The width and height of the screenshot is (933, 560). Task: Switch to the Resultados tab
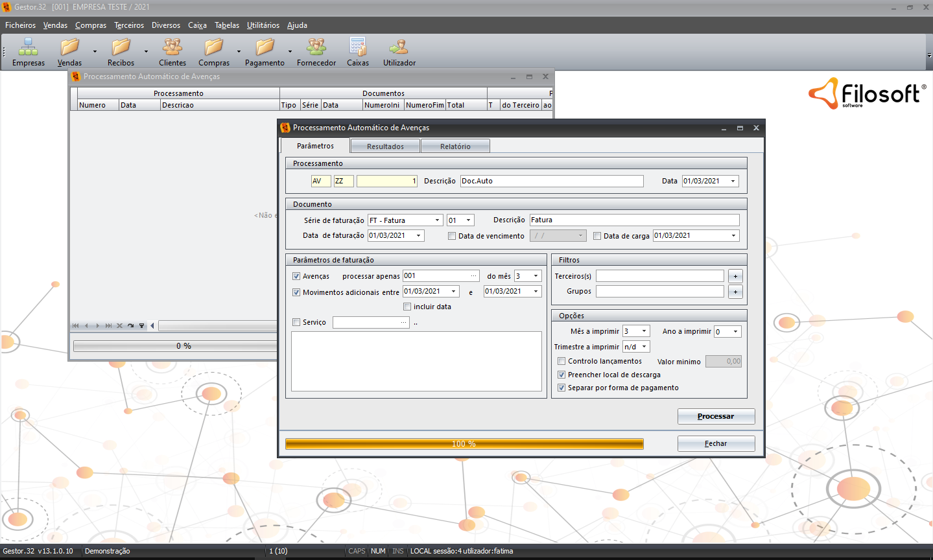pos(385,146)
